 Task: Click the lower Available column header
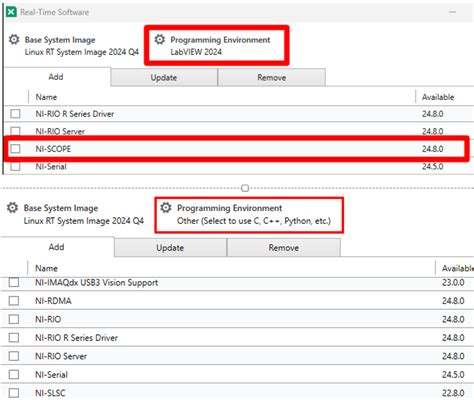pyautogui.click(x=455, y=268)
